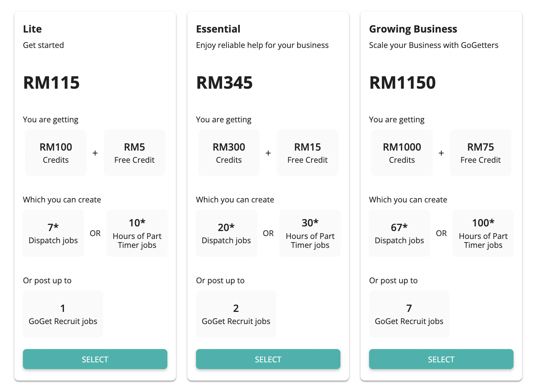Screen dimensions: 535x392
Task: Click the RM100 Credits box
Action: click(x=56, y=153)
